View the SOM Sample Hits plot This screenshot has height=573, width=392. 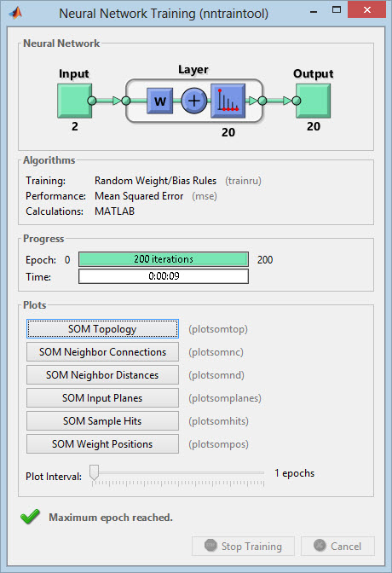tap(102, 421)
